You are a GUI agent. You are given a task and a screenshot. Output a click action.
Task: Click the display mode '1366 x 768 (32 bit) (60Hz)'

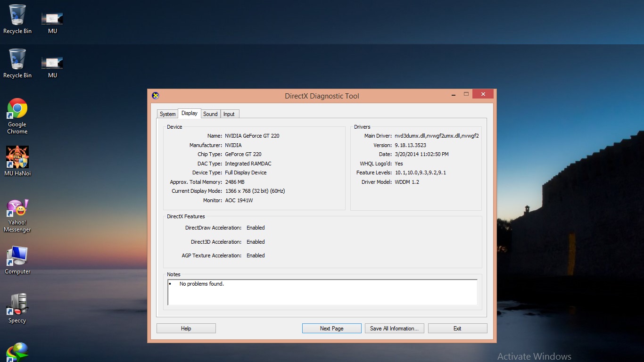pos(255,191)
